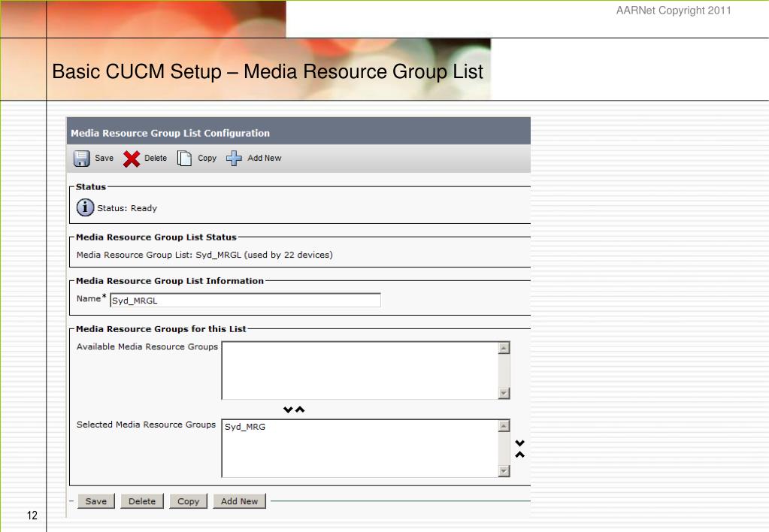The image size is (769, 532).
Task: Click the Save label in the top toolbar
Action: coord(104,158)
